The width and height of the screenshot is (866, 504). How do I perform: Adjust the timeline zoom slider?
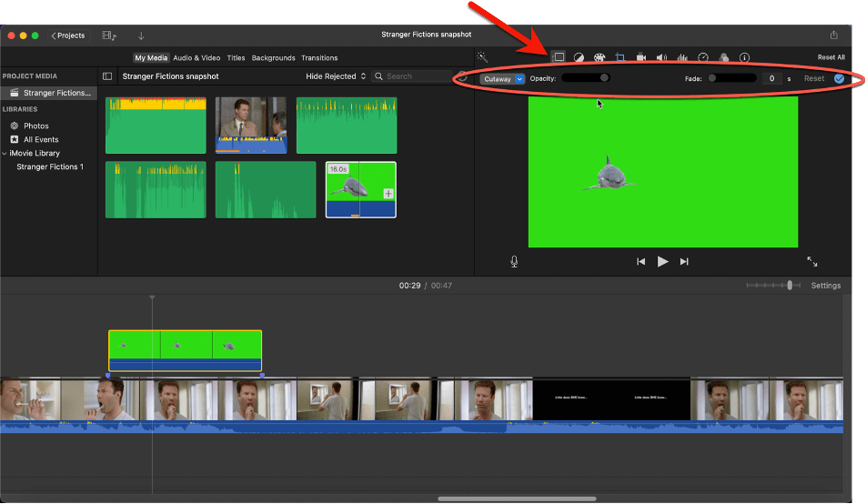pyautogui.click(x=773, y=285)
